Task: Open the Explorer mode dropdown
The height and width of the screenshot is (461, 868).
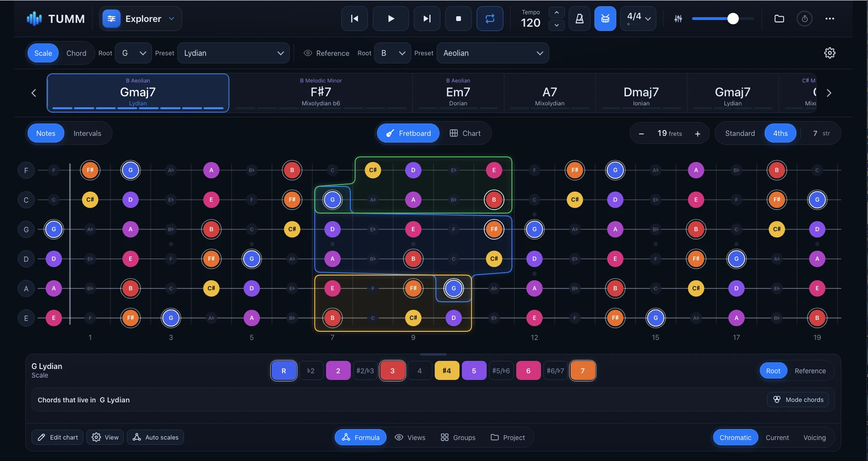Action: [140, 19]
